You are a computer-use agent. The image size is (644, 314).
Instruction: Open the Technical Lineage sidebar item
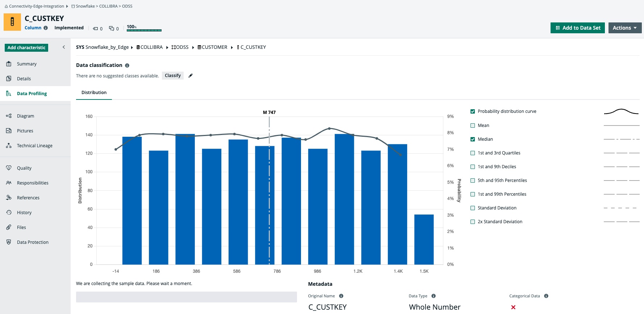[34, 146]
